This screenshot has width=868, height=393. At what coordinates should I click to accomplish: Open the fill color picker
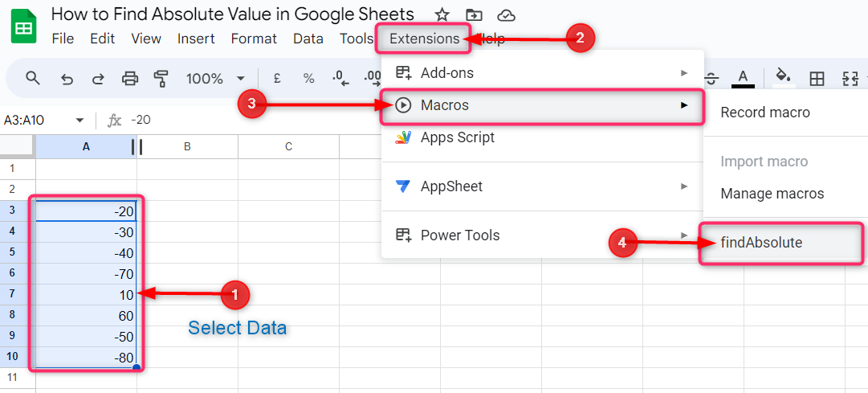(x=783, y=77)
